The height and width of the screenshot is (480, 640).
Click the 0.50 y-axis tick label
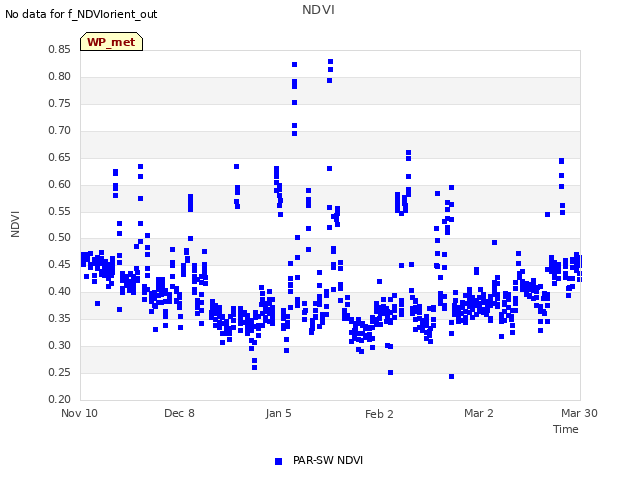pos(60,237)
